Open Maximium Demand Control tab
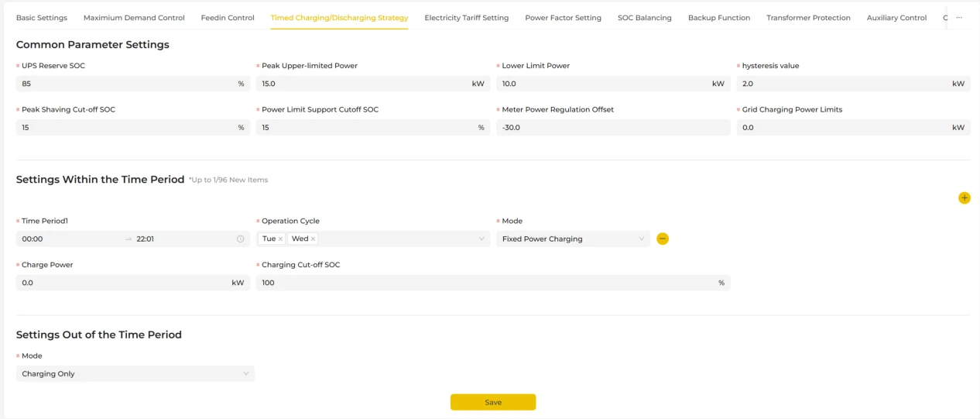 pyautogui.click(x=134, y=18)
